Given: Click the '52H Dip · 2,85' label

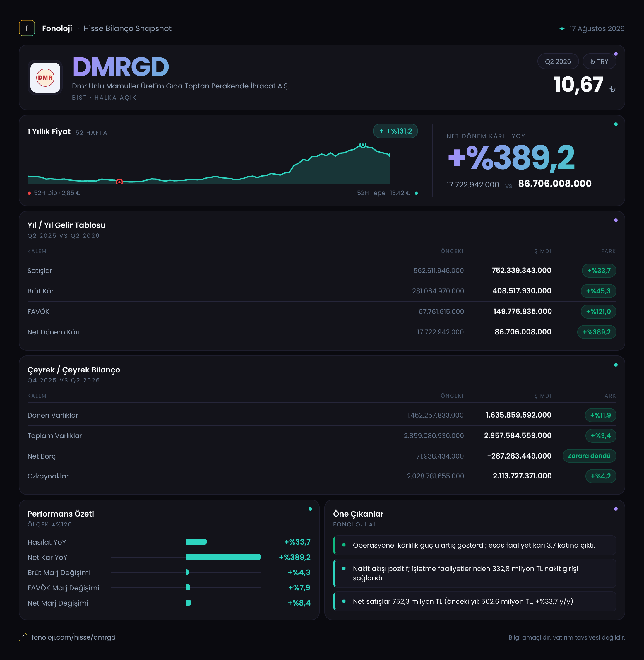Looking at the screenshot, I should [x=57, y=193].
